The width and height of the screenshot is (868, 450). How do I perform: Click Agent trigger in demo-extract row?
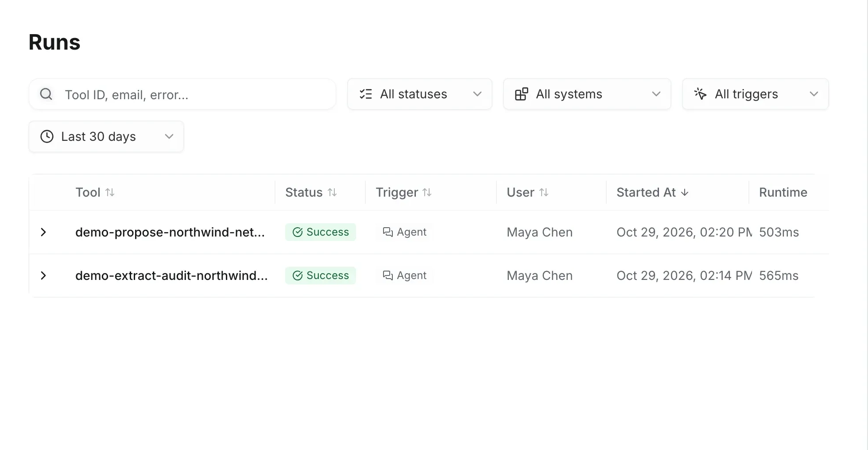pos(404,275)
